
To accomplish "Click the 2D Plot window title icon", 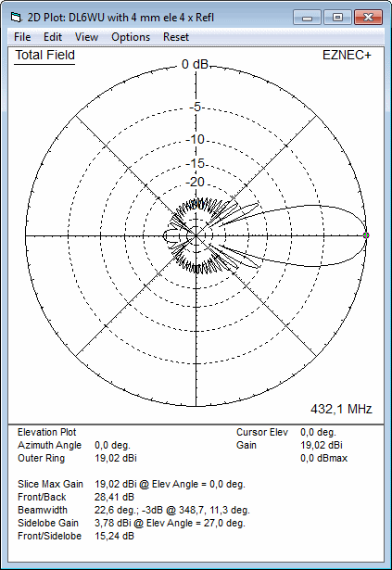I will coord(16,17).
